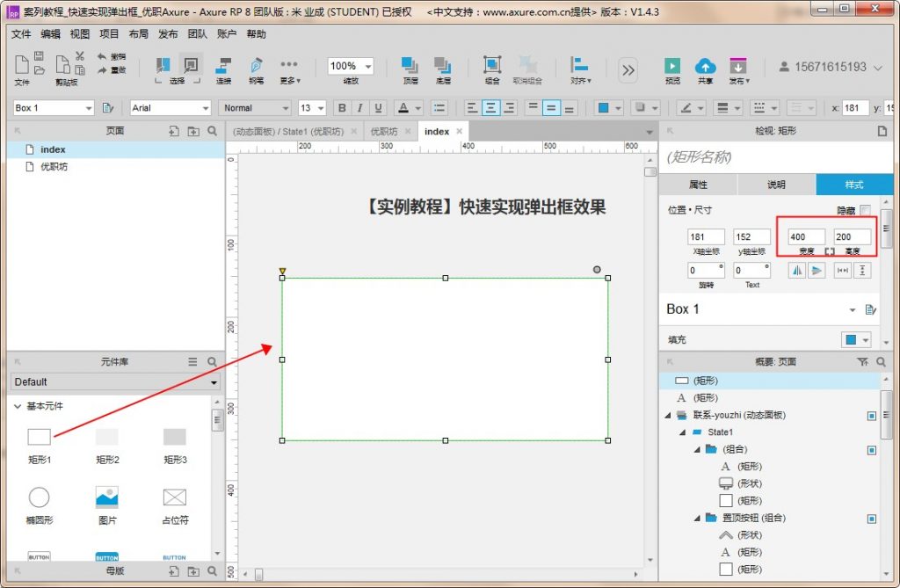Collapse the 基本元件 section
The height and width of the screenshot is (588, 900).
(17, 407)
